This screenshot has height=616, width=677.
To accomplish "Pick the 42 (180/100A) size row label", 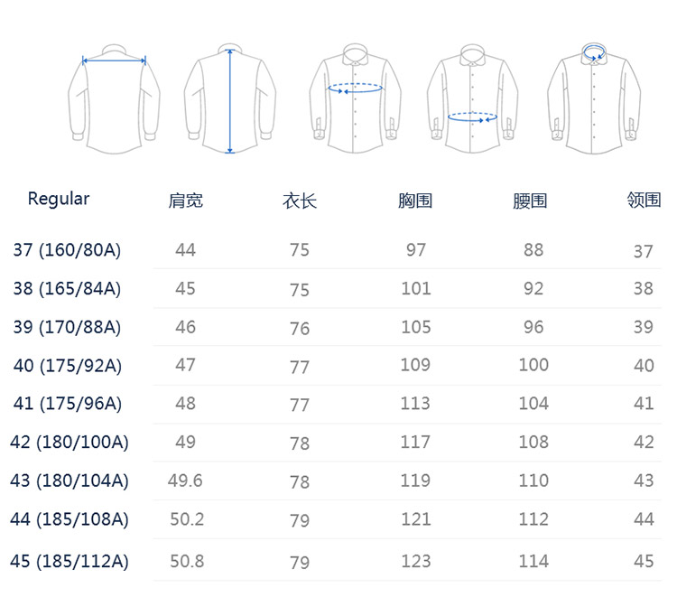I will 70,443.
